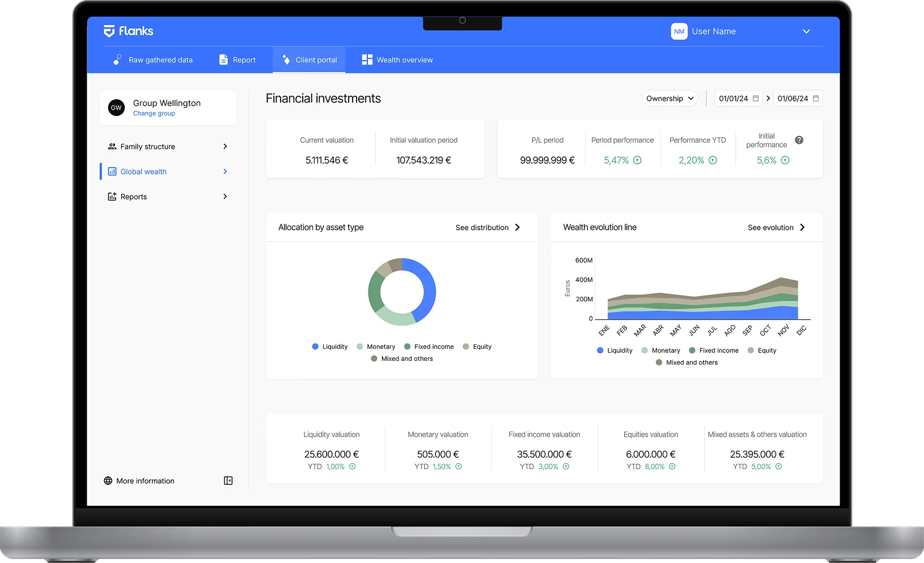The height and width of the screenshot is (563, 924).
Task: Click the Flanks logo
Action: (128, 31)
